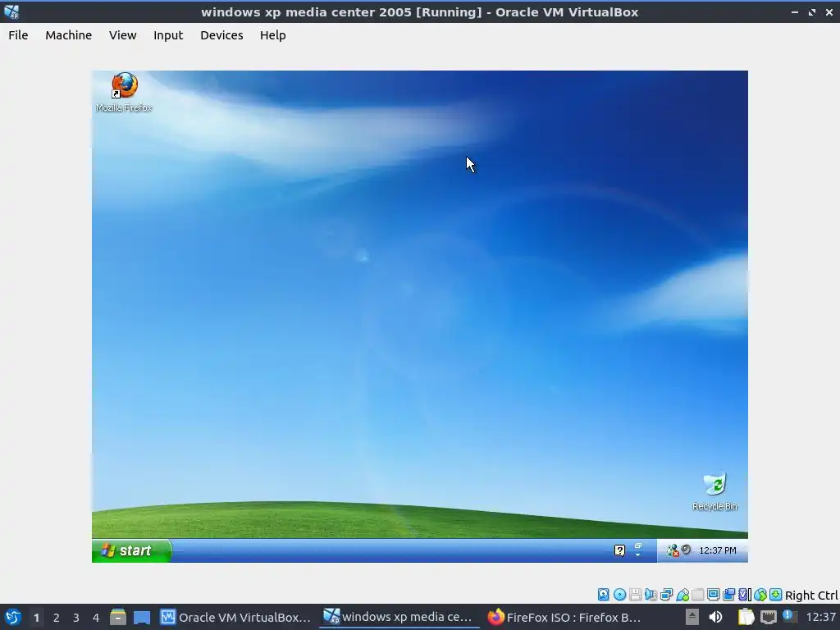The height and width of the screenshot is (630, 840).
Task: Open the Machine menu
Action: coord(69,35)
